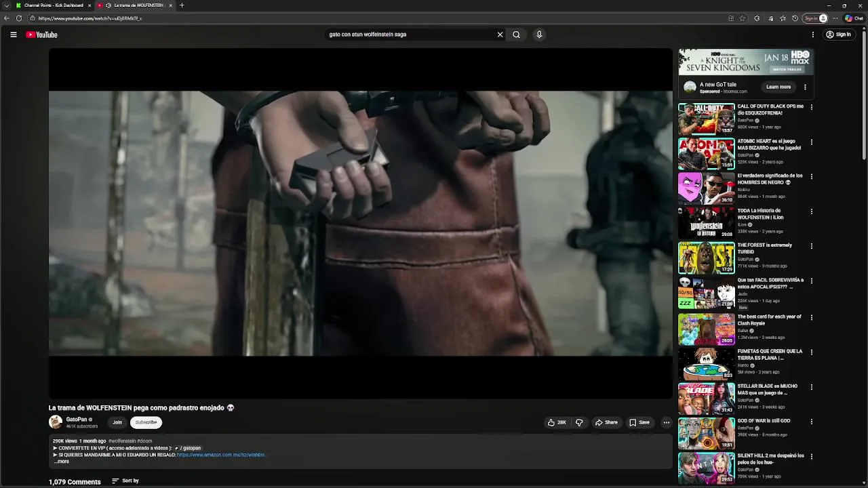The width and height of the screenshot is (868, 488).
Task: Click the #wolfenstein hashtag
Action: pos(122,441)
